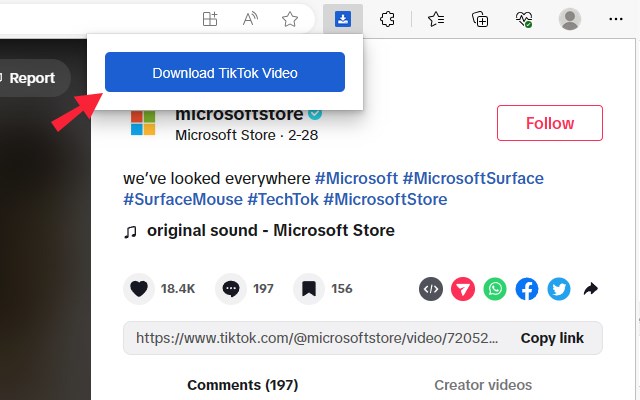Viewport: 640px width, 400px height.
Task: Start Read aloud from address bar
Action: (250, 19)
